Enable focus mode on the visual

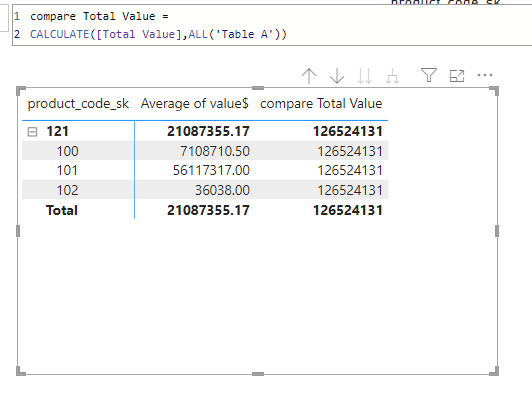pos(457,76)
